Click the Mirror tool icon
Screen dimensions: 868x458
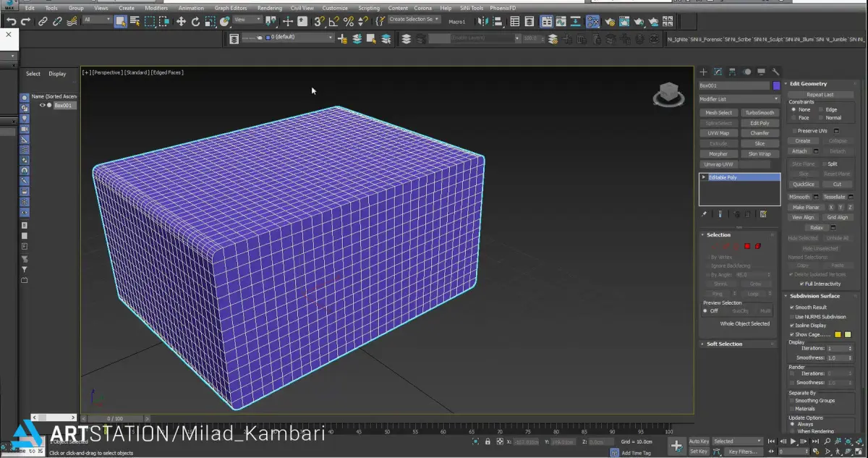pyautogui.click(x=483, y=22)
